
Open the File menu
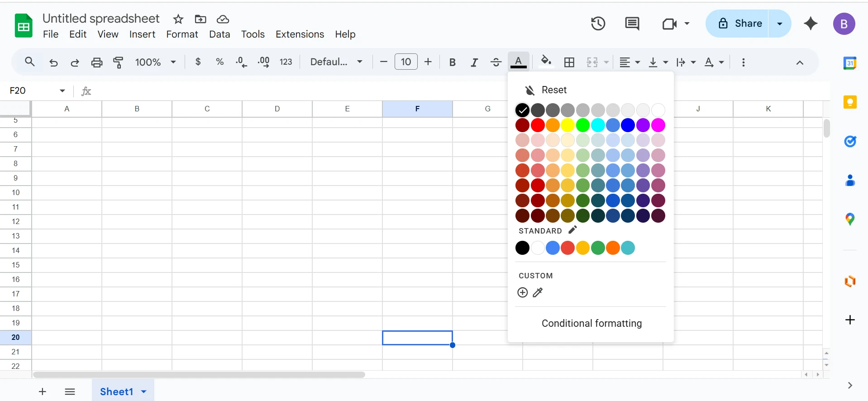[51, 34]
